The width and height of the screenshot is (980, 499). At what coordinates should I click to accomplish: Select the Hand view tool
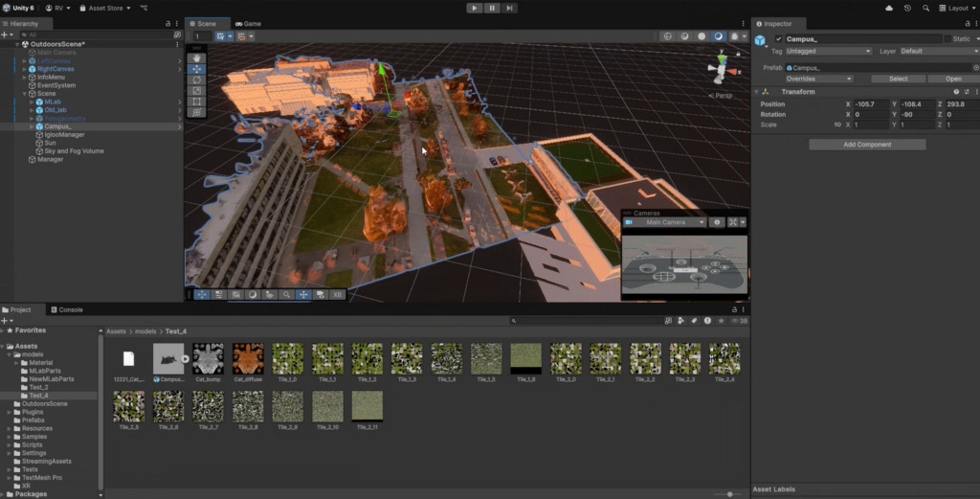[197, 57]
